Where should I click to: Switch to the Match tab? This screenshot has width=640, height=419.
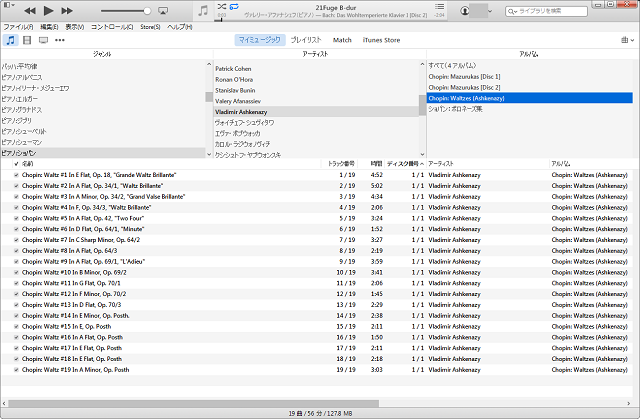coord(342,40)
